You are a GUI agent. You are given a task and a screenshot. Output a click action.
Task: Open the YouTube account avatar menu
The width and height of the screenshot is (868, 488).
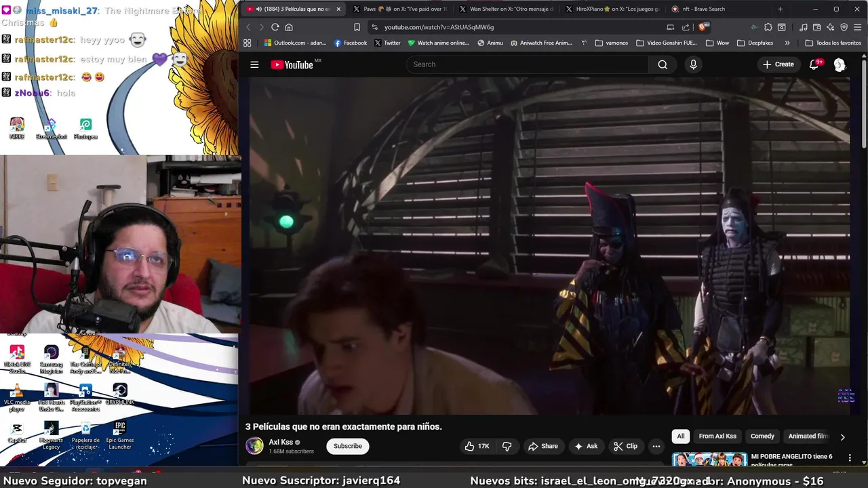[x=840, y=64]
